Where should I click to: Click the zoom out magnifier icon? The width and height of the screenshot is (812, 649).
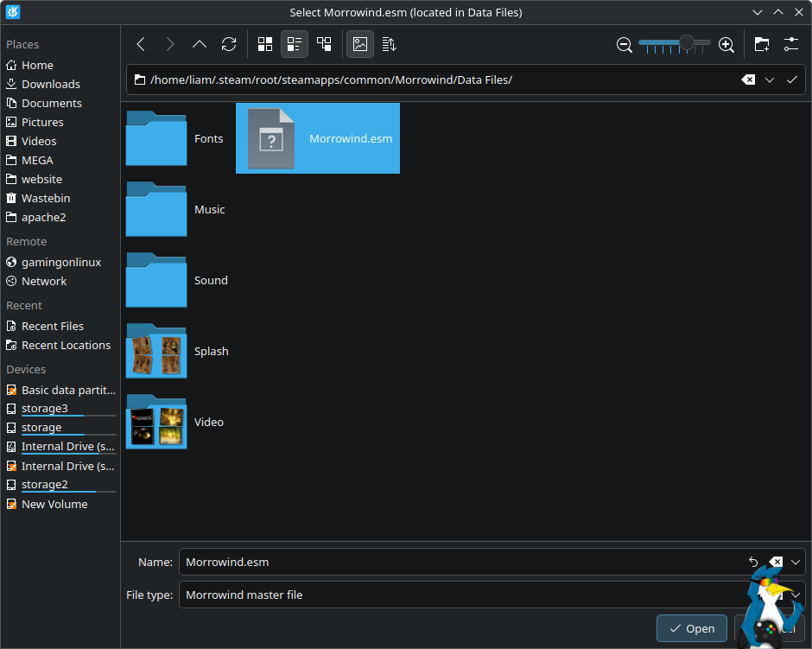(625, 44)
